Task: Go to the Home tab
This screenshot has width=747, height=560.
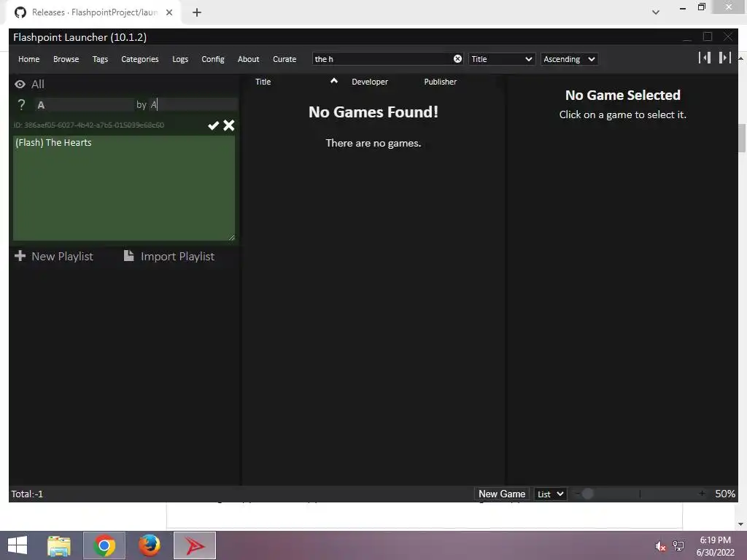Action: 29,59
